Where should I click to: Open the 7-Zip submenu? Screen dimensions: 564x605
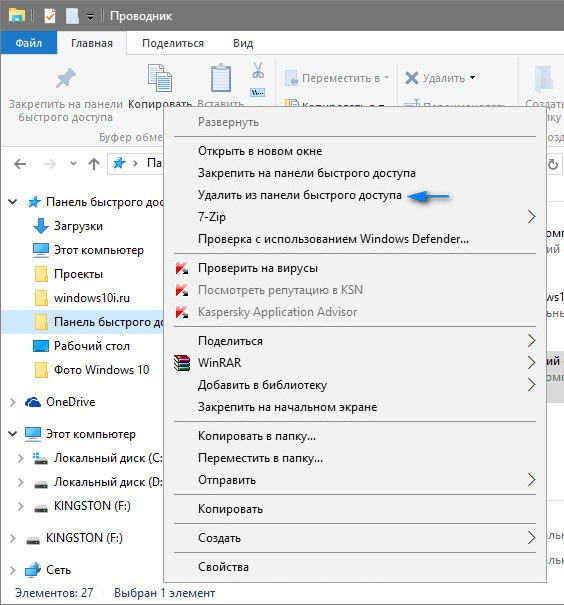pos(355,217)
